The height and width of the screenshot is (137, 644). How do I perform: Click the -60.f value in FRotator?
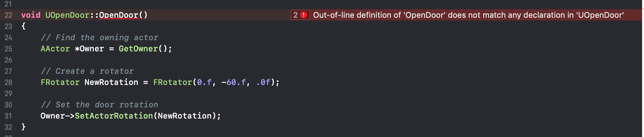[x=234, y=82]
